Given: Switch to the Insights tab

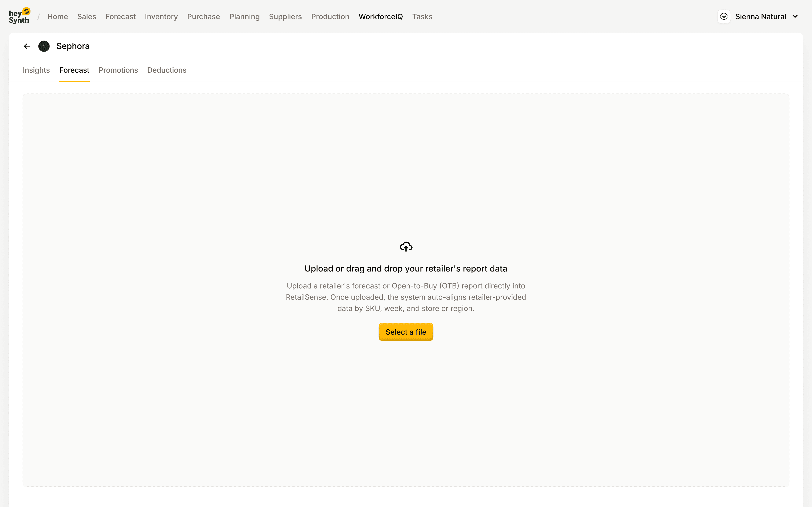Looking at the screenshot, I should coord(36,70).
